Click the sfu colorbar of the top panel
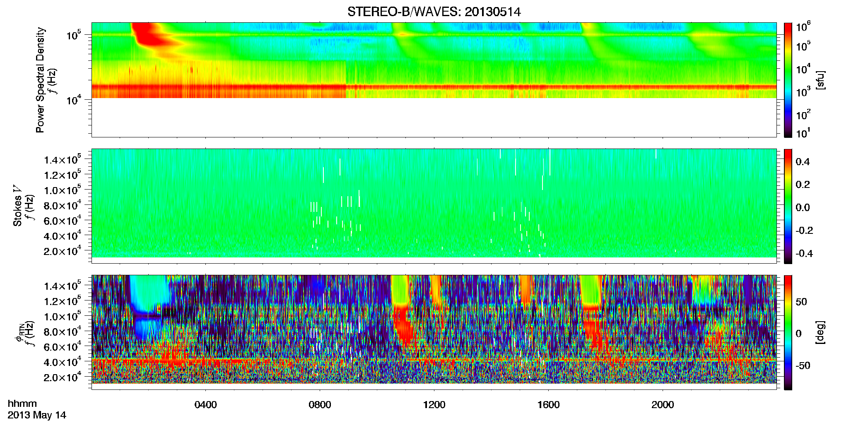The image size is (868, 447). coord(788,80)
